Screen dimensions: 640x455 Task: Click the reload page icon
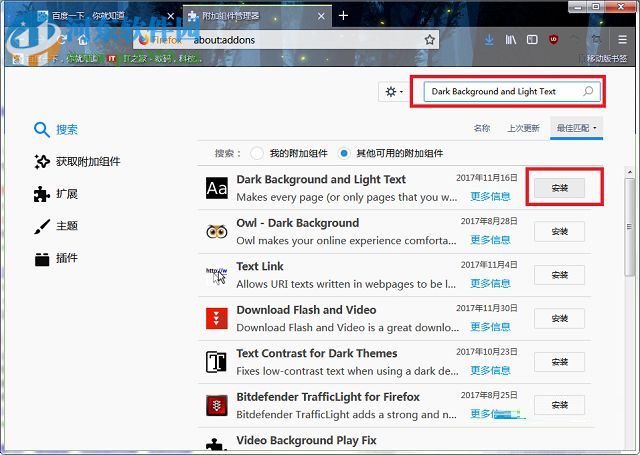tap(62, 40)
